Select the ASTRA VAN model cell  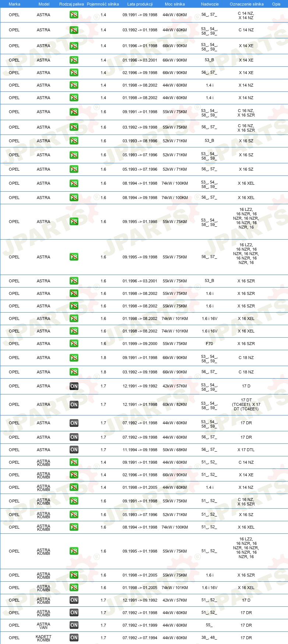tap(43, 626)
